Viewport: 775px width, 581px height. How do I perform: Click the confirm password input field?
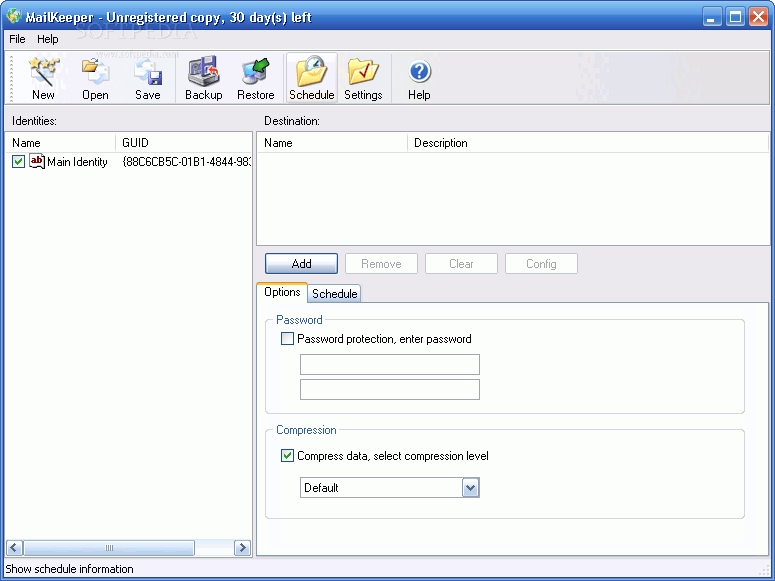(389, 390)
